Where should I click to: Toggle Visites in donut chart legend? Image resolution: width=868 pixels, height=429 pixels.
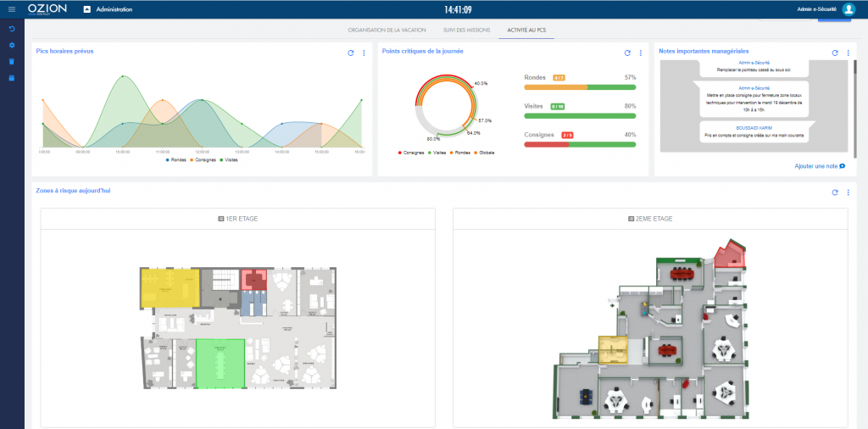click(438, 153)
